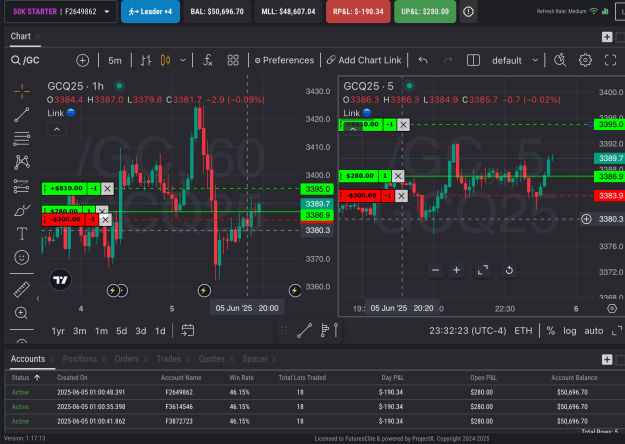Image resolution: width=625 pixels, height=444 pixels.
Task: Switch to the Positions tab
Action: coord(79,359)
